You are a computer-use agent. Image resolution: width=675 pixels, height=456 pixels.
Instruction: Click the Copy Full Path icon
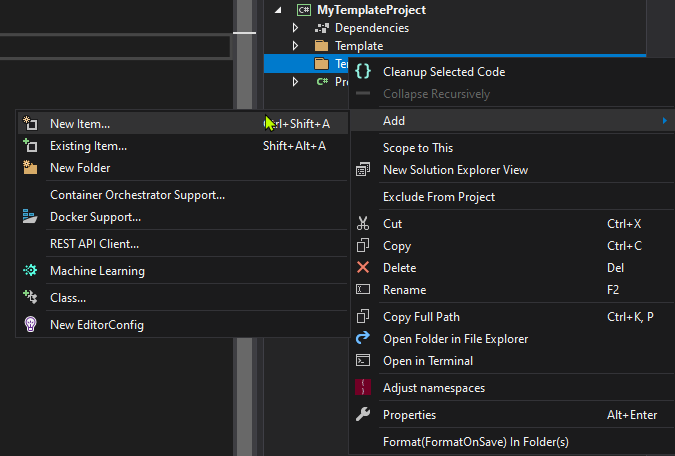pos(363,316)
